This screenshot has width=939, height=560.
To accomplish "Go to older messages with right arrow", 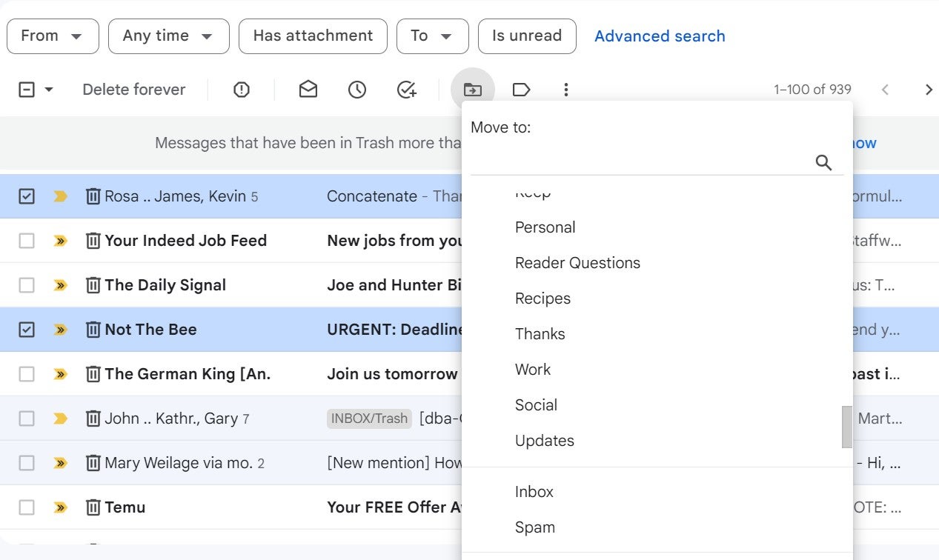I will (928, 90).
